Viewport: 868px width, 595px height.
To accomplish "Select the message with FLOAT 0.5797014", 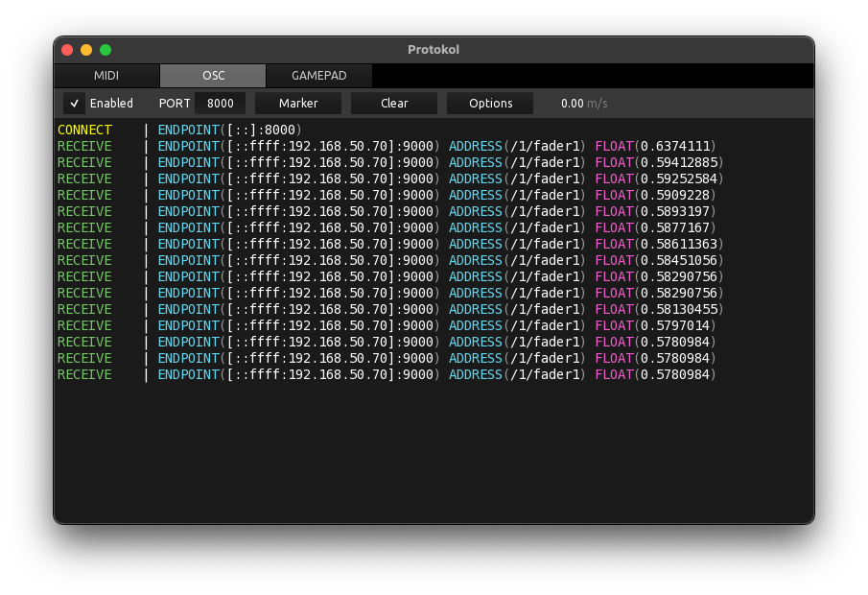I will [387, 325].
